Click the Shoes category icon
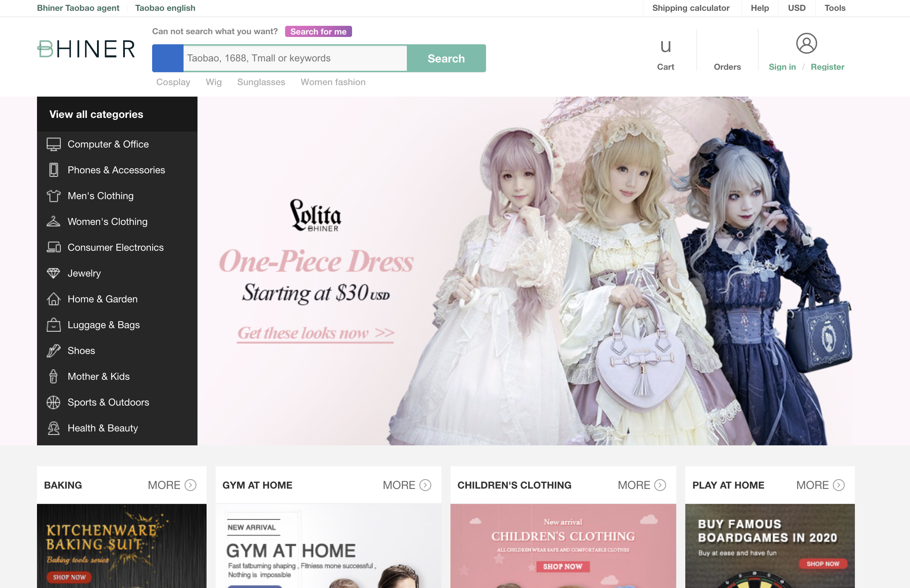The image size is (910, 588). 53,350
